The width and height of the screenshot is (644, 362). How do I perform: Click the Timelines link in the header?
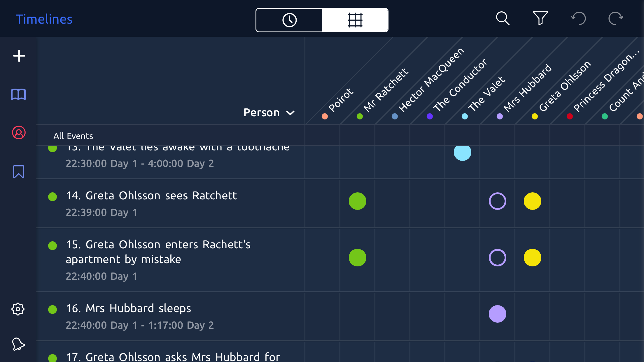tap(44, 19)
